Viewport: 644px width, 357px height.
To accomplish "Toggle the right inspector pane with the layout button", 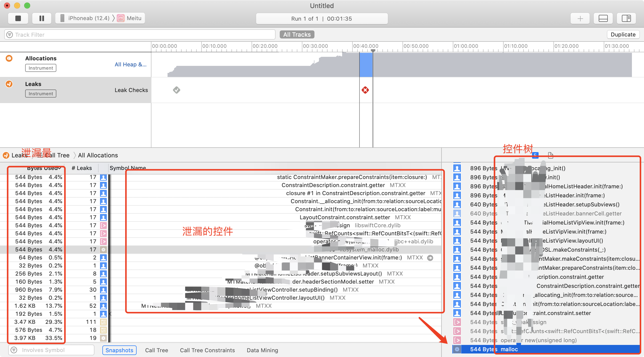I will [626, 18].
